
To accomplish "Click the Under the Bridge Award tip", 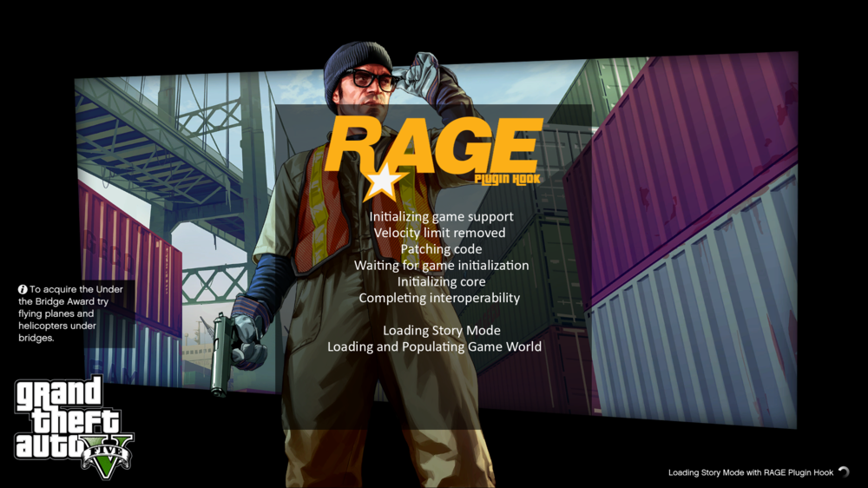I will point(71,313).
